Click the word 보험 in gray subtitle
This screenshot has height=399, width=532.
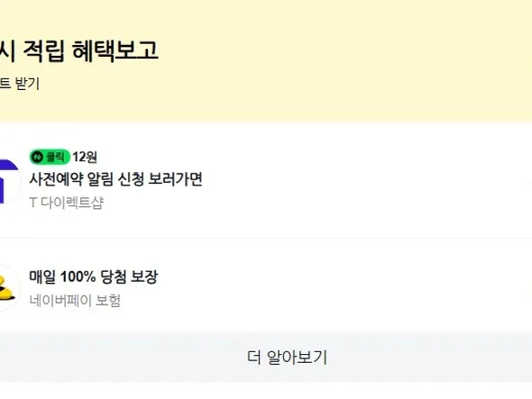(x=108, y=300)
